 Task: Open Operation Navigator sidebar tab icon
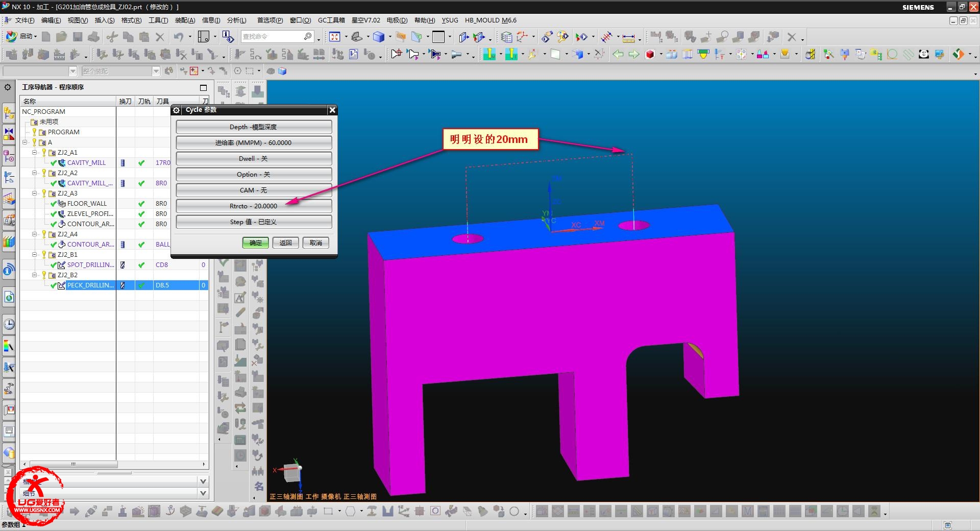(x=9, y=177)
